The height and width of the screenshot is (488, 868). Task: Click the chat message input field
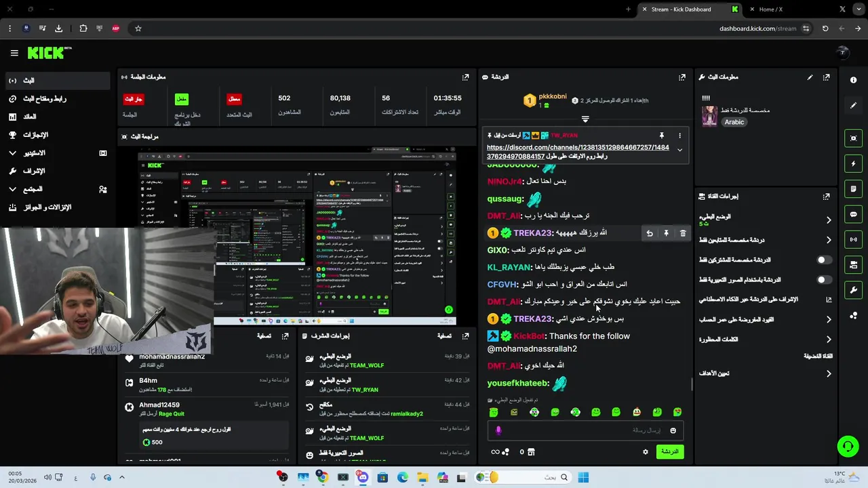[x=585, y=430]
